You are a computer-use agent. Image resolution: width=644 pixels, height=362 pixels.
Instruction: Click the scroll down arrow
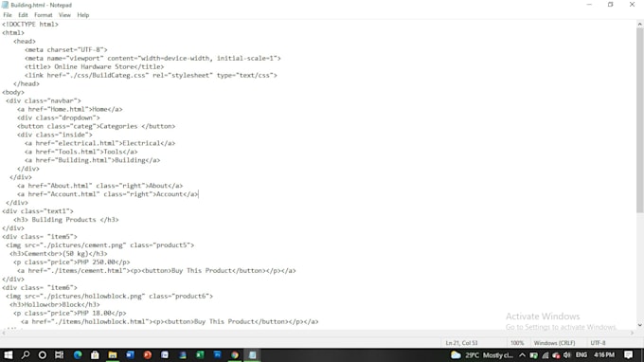[640, 325]
